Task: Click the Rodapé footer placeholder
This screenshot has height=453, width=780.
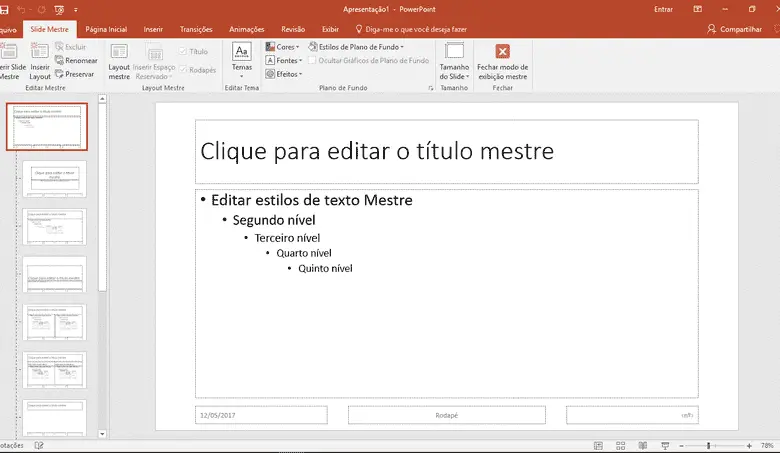Action: (447, 415)
